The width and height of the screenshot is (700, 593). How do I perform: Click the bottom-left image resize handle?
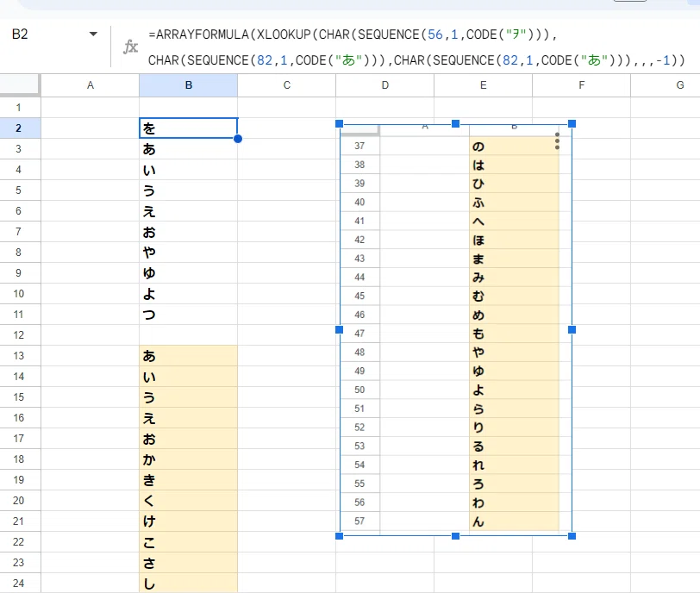click(x=340, y=536)
